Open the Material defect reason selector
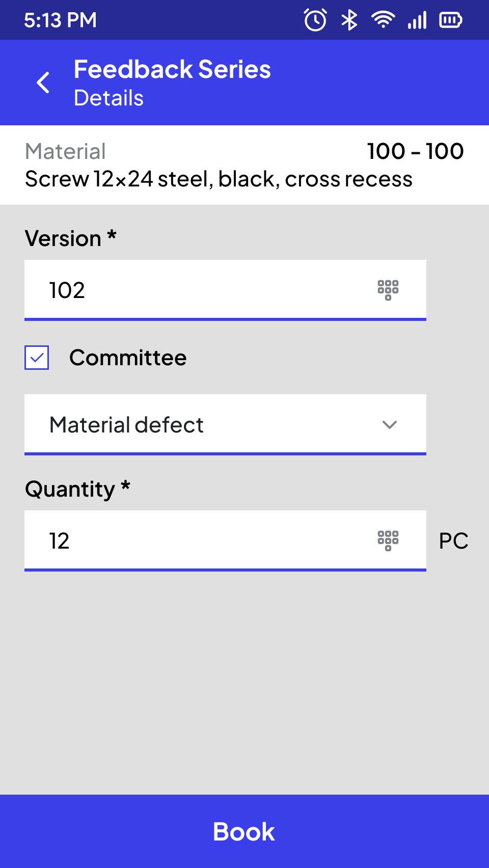Viewport: 489px width, 868px height. point(225,425)
